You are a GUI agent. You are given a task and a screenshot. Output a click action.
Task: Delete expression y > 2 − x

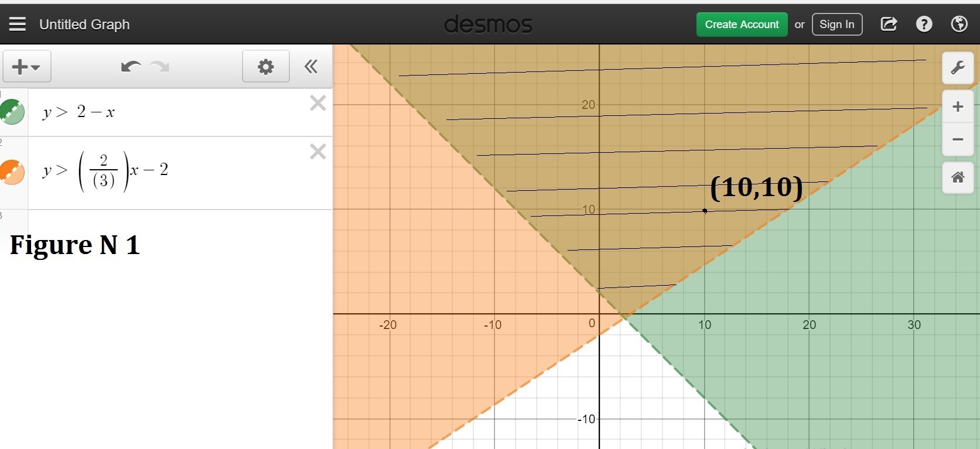tap(318, 103)
